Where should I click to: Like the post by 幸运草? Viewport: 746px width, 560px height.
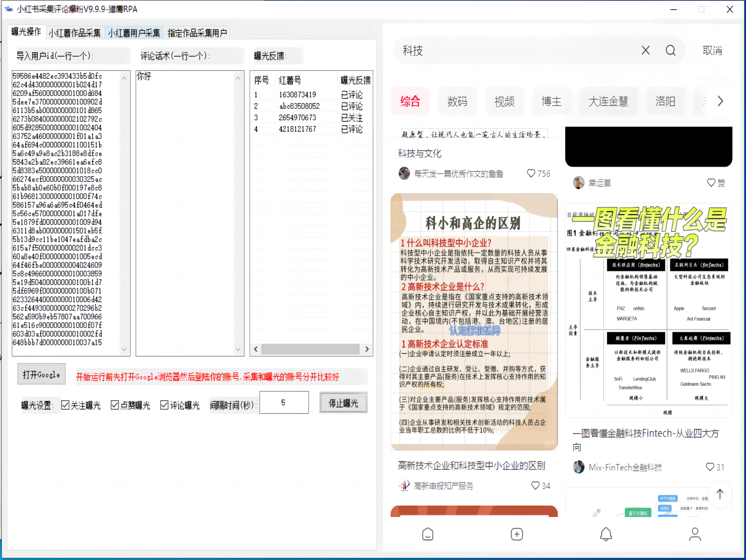point(711,182)
